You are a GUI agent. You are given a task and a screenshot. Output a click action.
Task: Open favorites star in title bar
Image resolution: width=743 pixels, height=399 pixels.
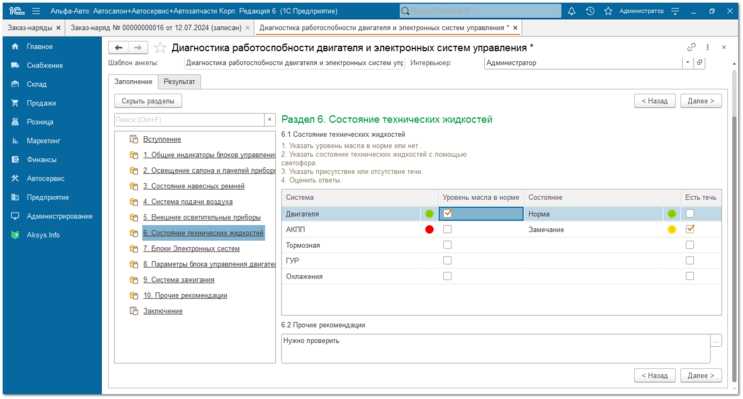click(608, 11)
